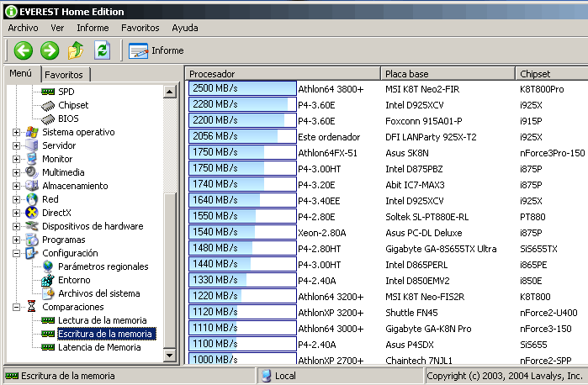This screenshot has height=385, width=588.
Task: Select Escritura de la memoria tree item
Action: pos(105,334)
